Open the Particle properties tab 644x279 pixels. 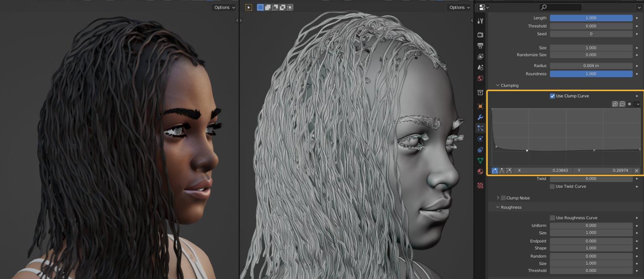(480, 128)
